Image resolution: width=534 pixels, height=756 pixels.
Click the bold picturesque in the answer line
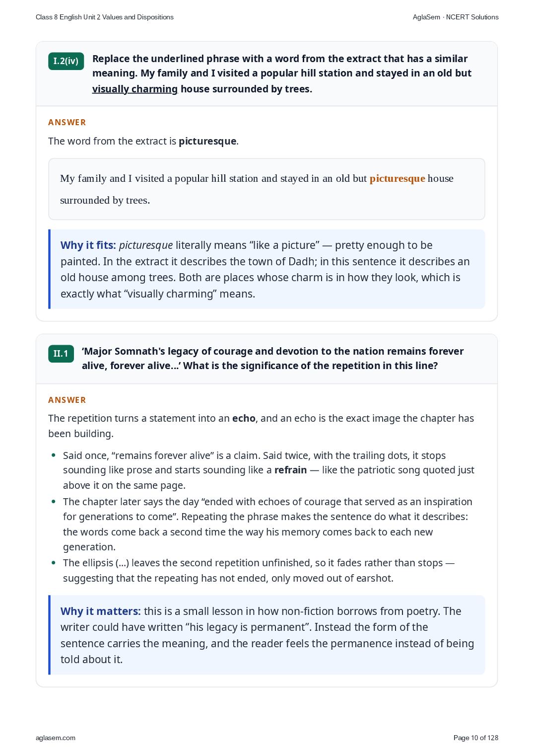point(207,141)
